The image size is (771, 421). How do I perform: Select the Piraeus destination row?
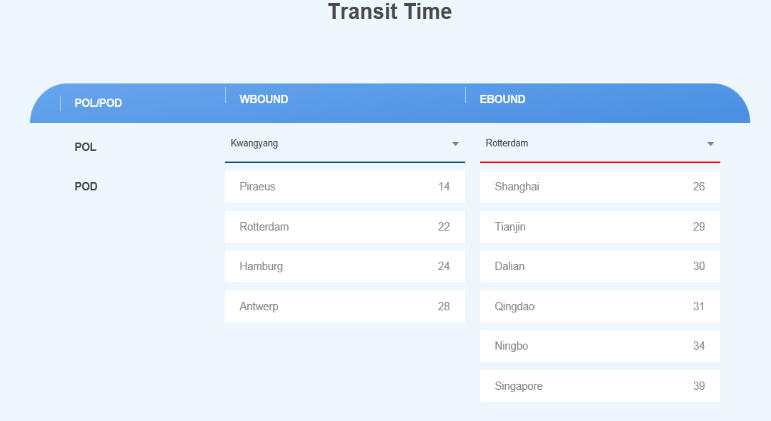345,187
